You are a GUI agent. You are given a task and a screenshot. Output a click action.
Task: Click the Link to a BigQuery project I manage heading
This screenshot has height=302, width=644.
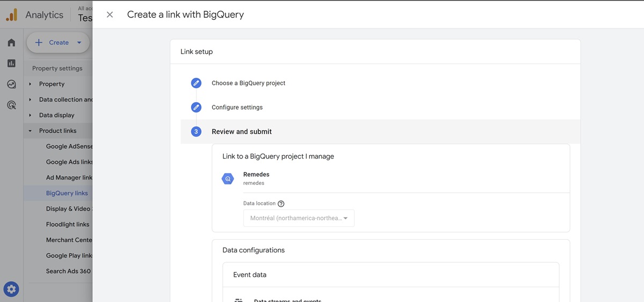279,156
